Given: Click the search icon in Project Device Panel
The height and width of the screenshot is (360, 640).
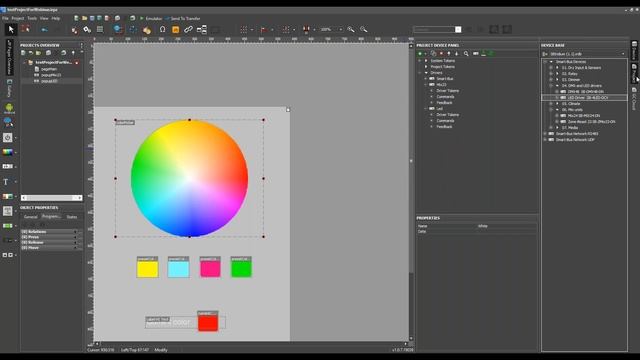Looking at the screenshot, I should click(466, 53).
